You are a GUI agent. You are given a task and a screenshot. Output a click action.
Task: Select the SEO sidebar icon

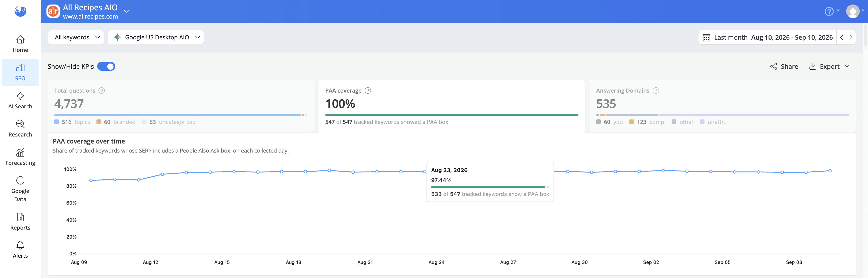[20, 68]
